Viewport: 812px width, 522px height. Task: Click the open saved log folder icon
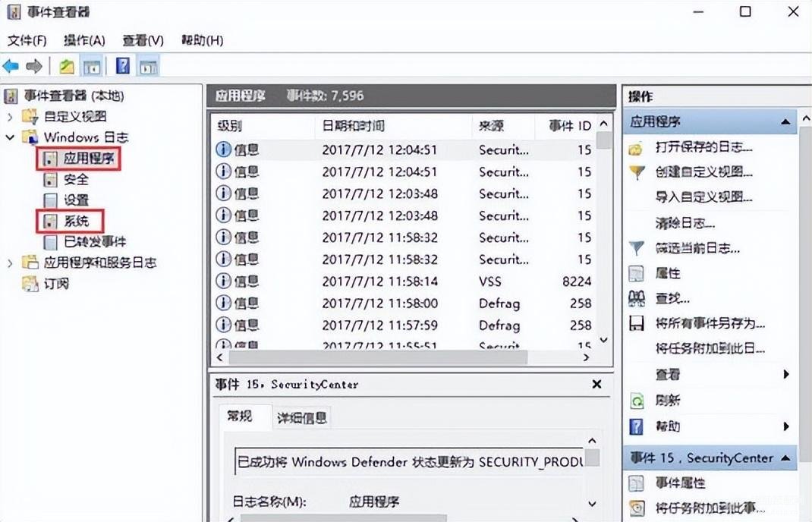(x=636, y=149)
